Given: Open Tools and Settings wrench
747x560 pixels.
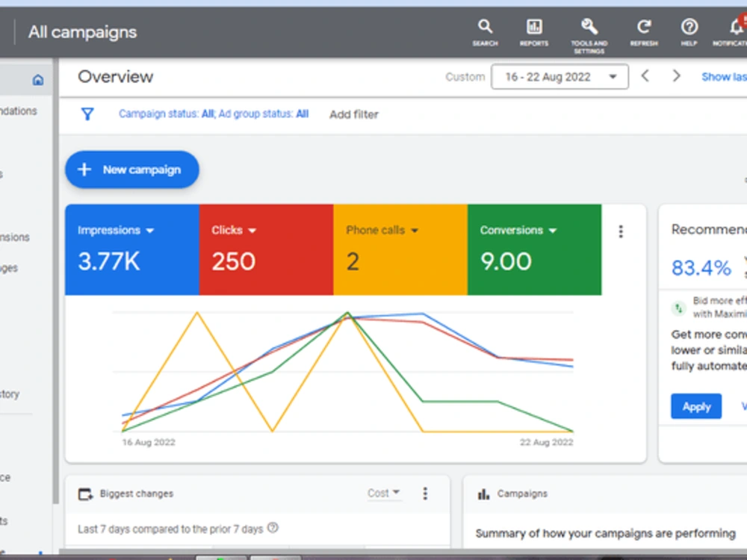Looking at the screenshot, I should pos(589,35).
